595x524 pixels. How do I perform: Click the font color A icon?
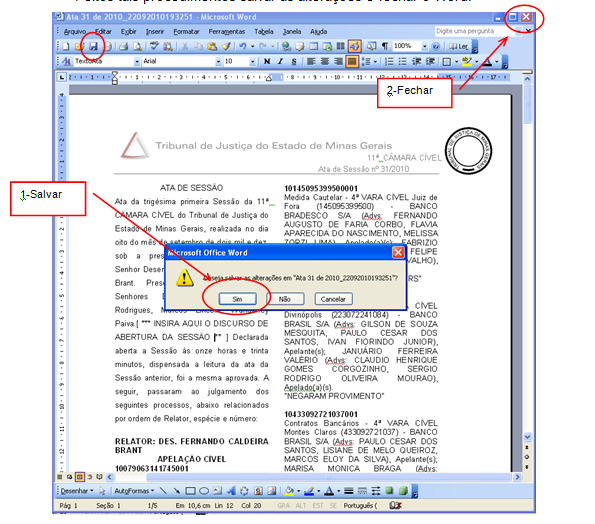tap(488, 61)
